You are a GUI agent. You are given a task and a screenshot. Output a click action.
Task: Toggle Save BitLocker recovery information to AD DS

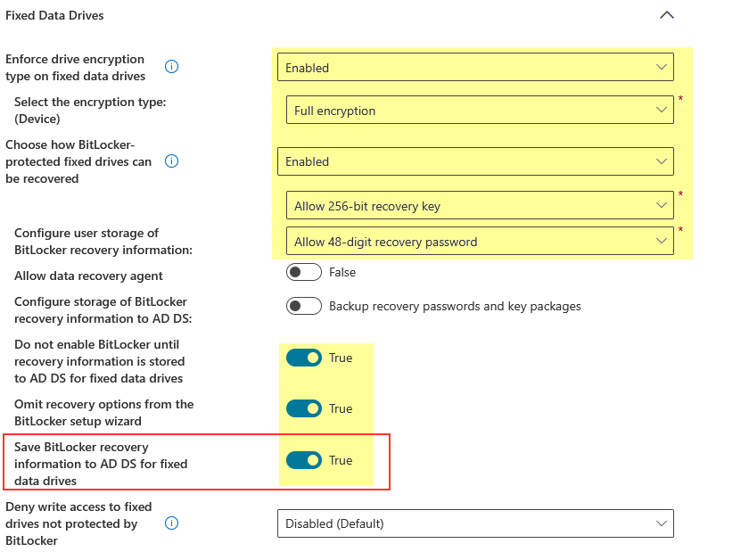[x=304, y=460]
